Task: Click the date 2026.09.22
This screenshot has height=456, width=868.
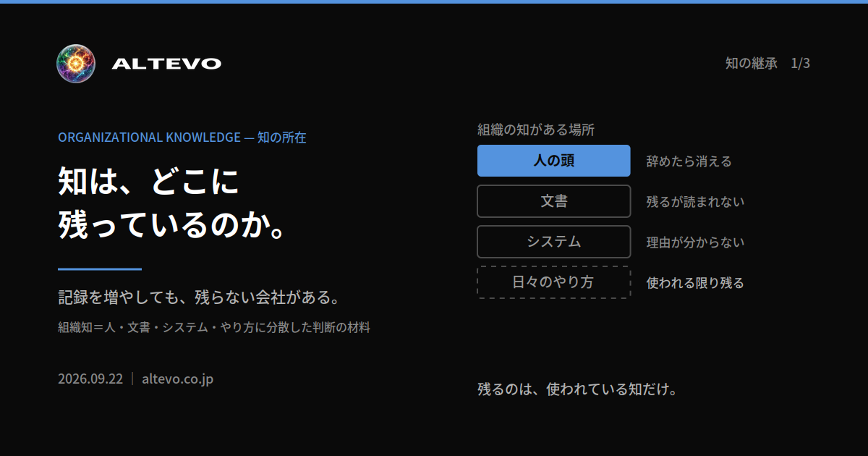Action: 90,379
